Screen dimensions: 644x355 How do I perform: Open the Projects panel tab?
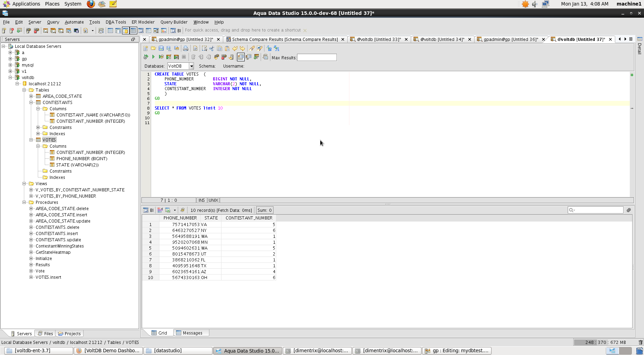pyautogui.click(x=69, y=334)
